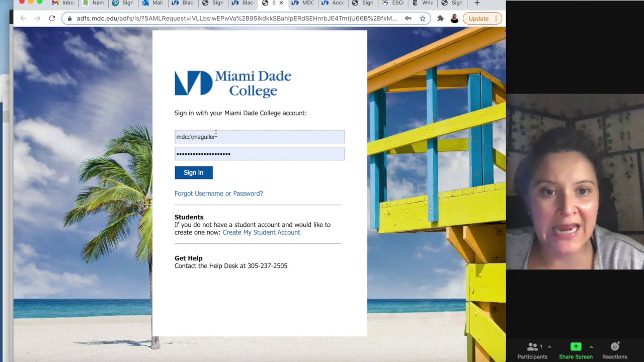
Task: Switch to the Gmail Inbox tab
Action: (x=64, y=3)
